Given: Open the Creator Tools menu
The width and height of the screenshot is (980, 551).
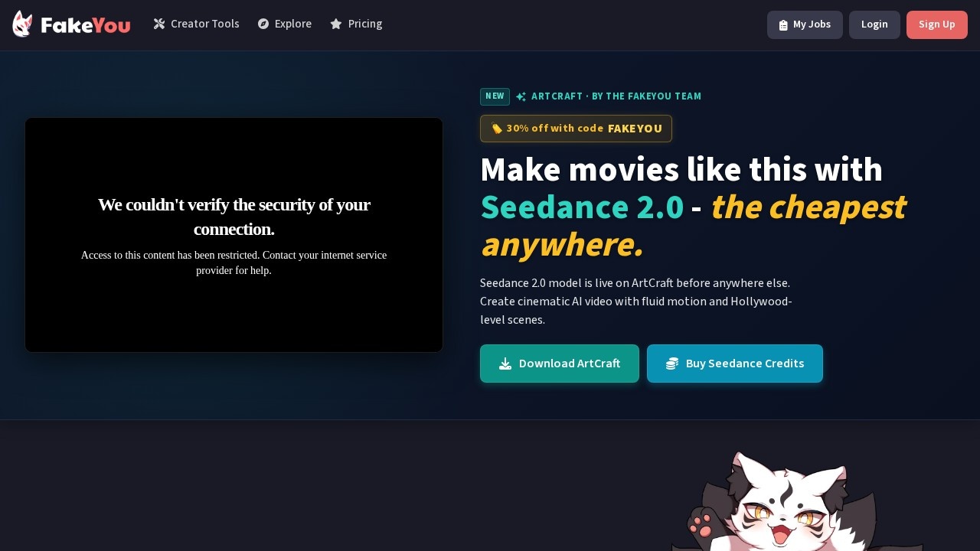Looking at the screenshot, I should (197, 24).
